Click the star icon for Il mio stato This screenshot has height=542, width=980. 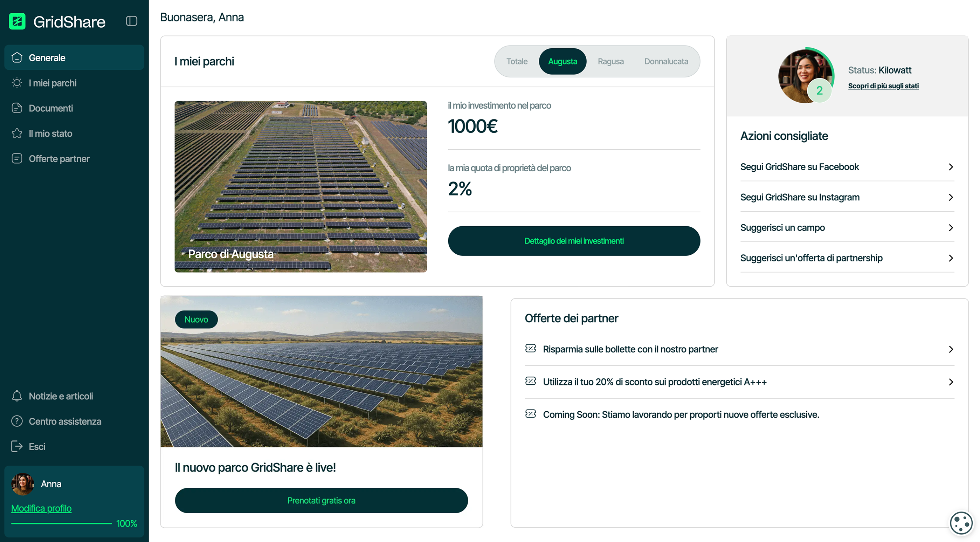click(17, 133)
